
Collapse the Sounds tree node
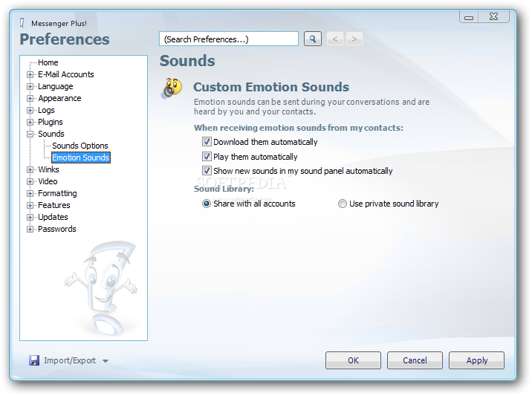30,134
